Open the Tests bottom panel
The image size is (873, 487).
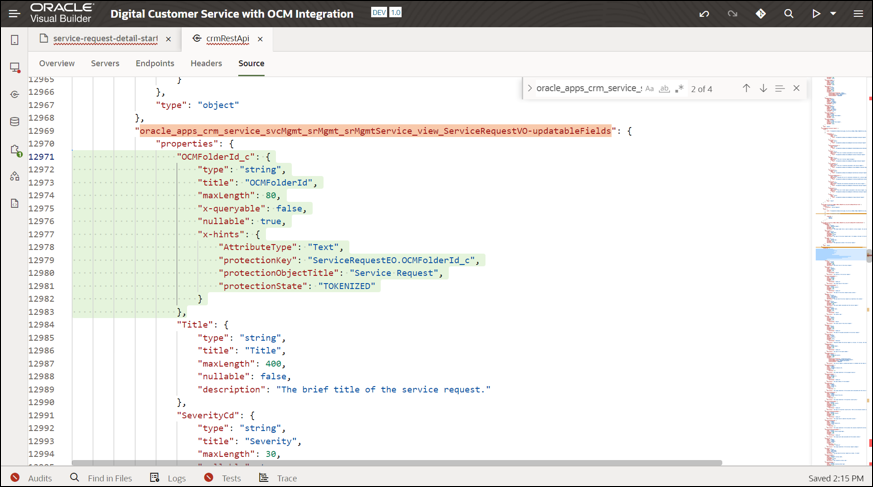point(231,478)
